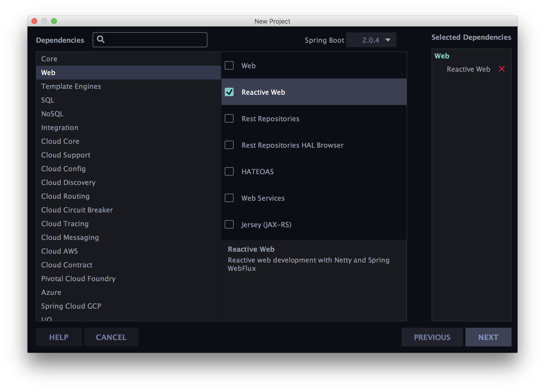Click the CANCEL button
The image size is (545, 392).
coord(111,337)
